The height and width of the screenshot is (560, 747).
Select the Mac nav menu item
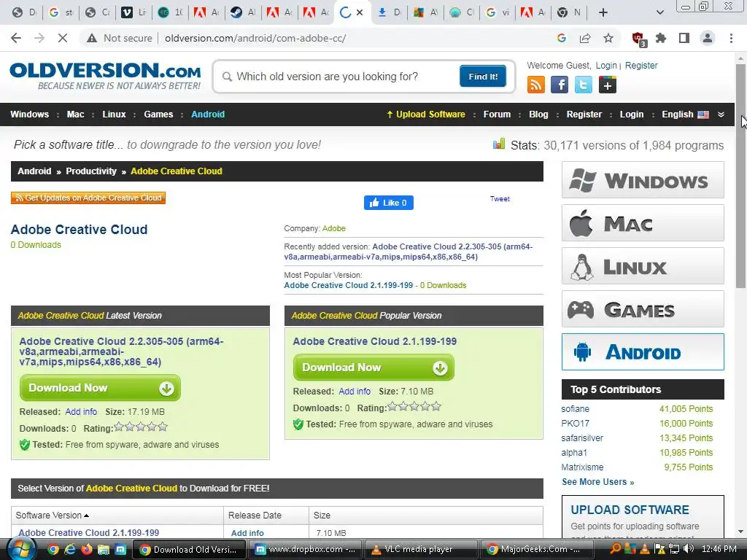75,114
